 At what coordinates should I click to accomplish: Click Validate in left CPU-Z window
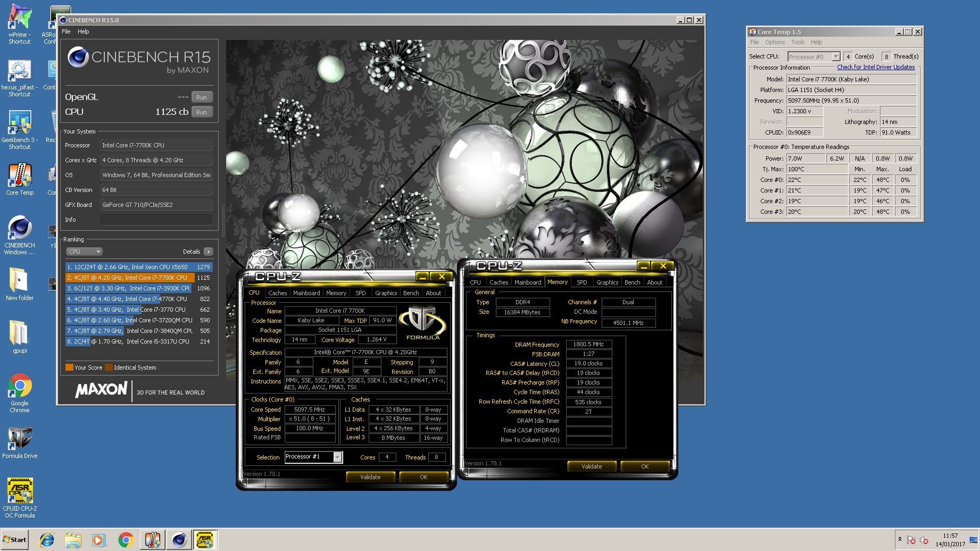click(x=370, y=477)
